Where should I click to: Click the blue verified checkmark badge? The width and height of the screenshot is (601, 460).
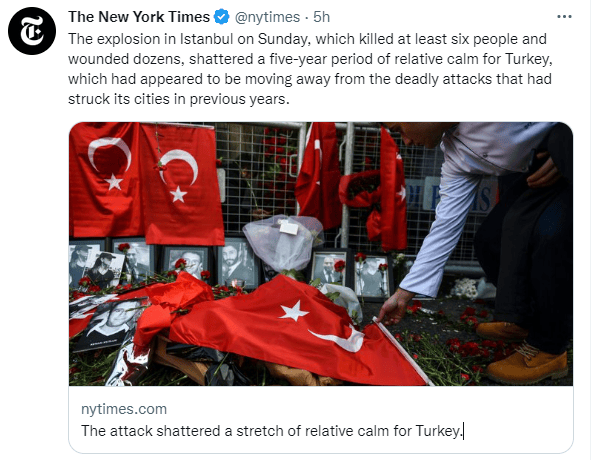[x=222, y=17]
